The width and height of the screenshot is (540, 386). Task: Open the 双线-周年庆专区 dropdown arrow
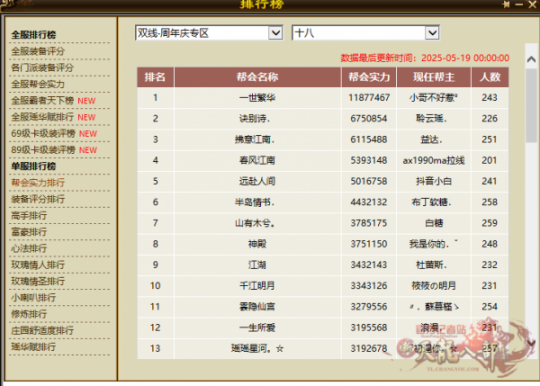pyautogui.click(x=276, y=33)
